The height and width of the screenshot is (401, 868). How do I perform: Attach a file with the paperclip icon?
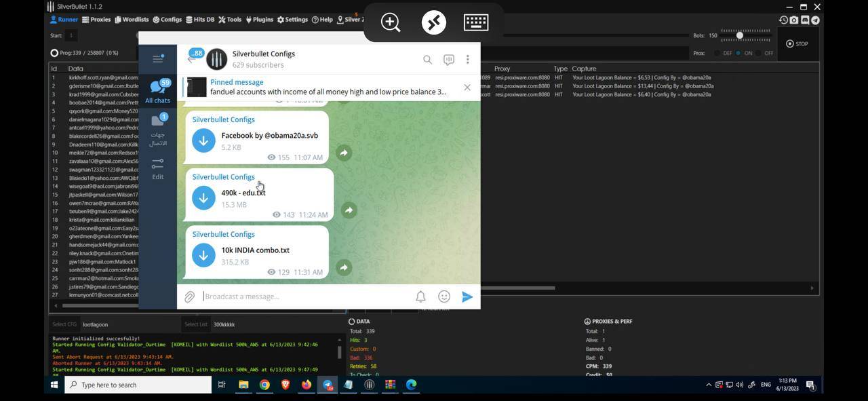click(x=190, y=297)
